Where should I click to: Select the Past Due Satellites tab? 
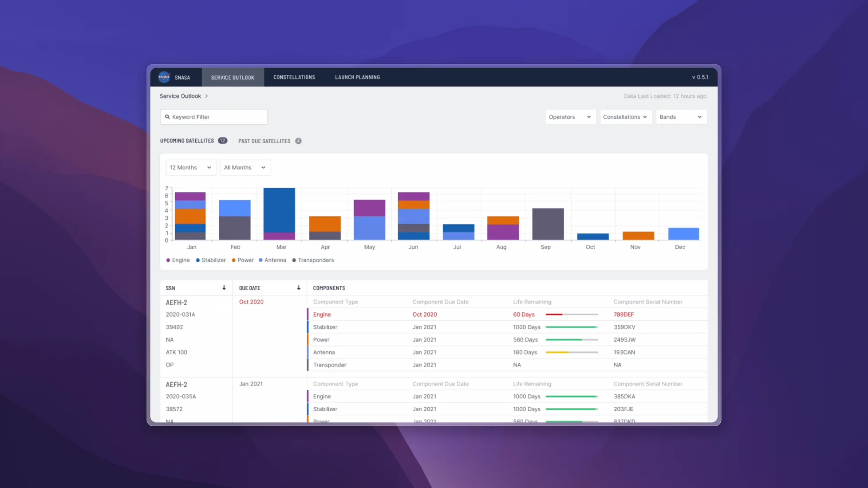(x=270, y=141)
